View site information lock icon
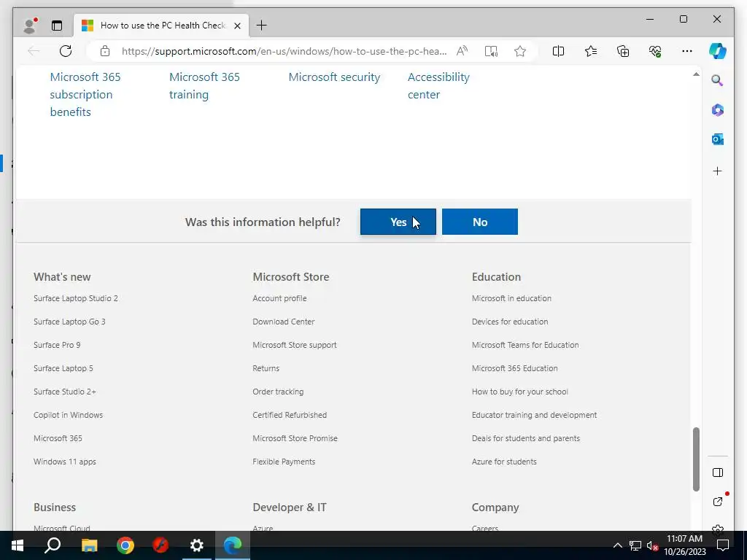 point(105,51)
